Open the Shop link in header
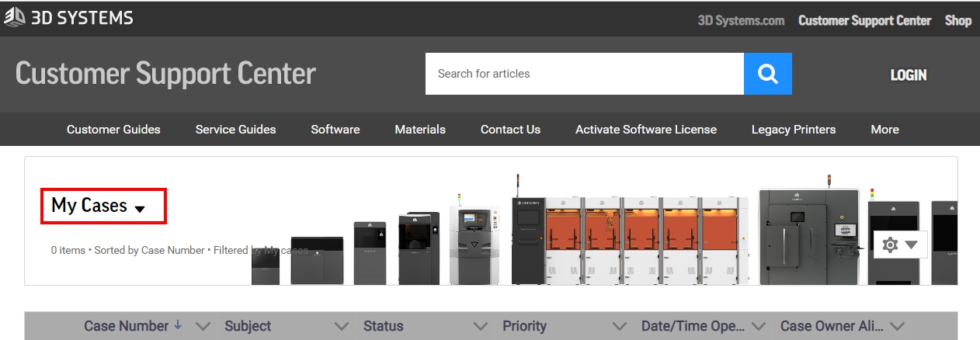This screenshot has width=980, height=340. click(957, 21)
